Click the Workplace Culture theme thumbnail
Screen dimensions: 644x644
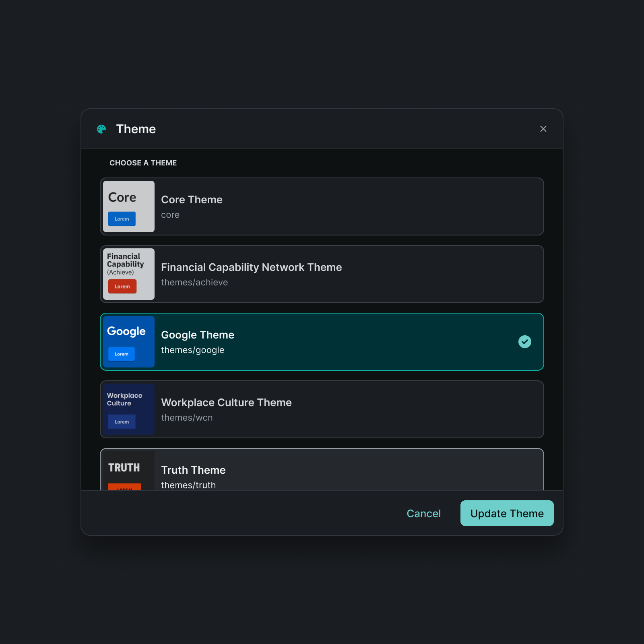tap(128, 409)
